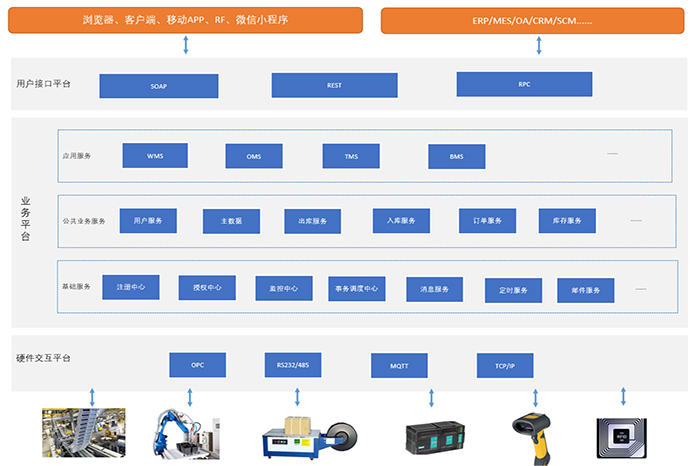
Task: Select the SOAP interface box
Action: pos(158,86)
